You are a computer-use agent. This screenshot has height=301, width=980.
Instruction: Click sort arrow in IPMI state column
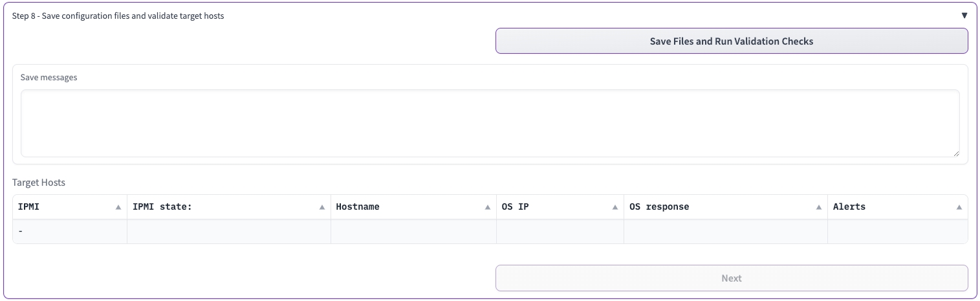pyautogui.click(x=321, y=207)
